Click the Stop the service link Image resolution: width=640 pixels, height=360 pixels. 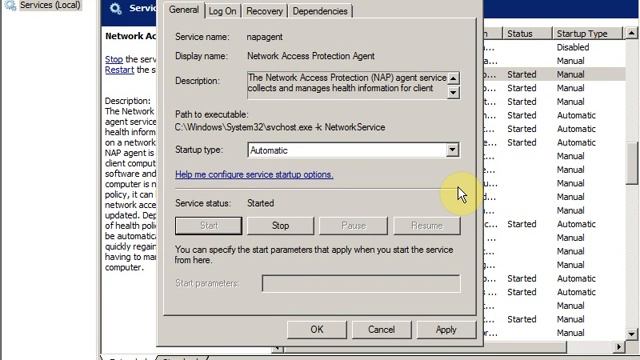[x=114, y=59]
